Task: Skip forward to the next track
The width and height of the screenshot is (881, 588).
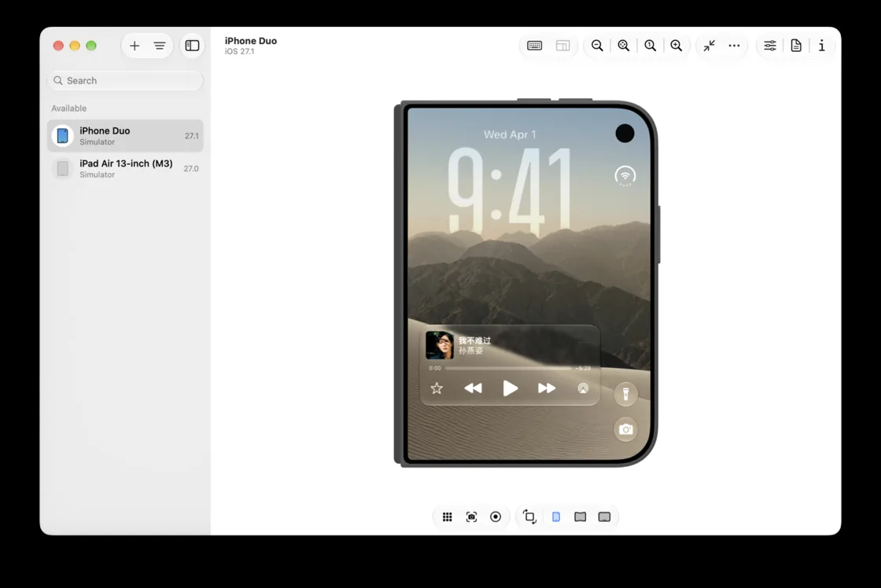Action: pyautogui.click(x=547, y=388)
